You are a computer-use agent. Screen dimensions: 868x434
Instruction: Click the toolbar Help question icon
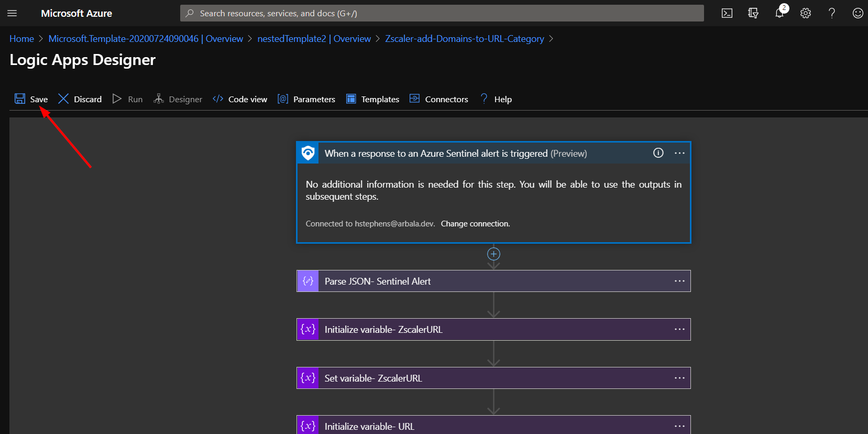point(484,99)
